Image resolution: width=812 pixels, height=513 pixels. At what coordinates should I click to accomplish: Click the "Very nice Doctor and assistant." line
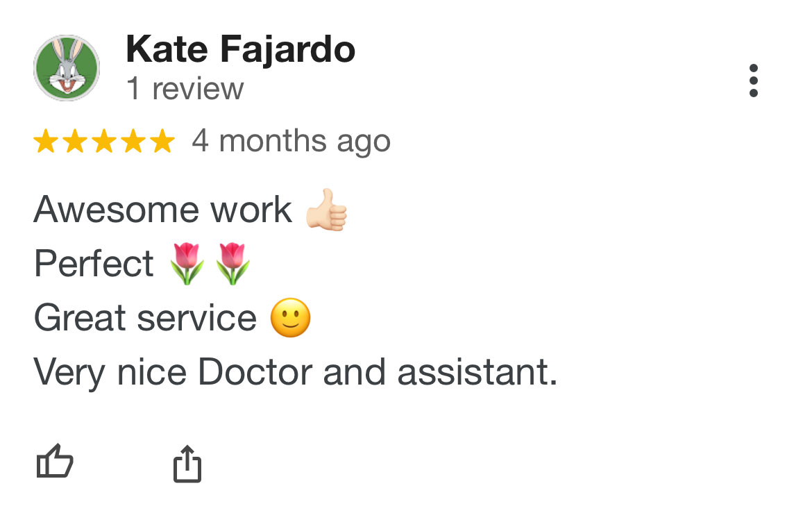click(x=296, y=372)
